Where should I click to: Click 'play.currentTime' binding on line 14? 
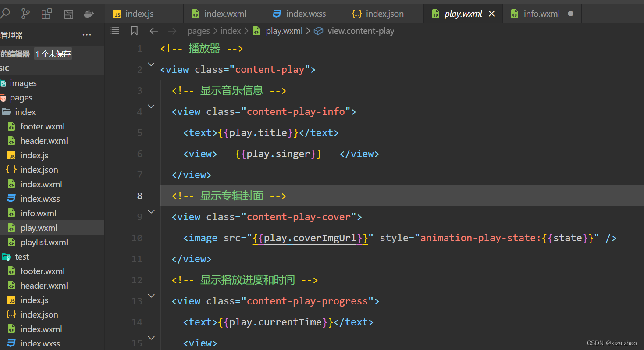pyautogui.click(x=276, y=322)
